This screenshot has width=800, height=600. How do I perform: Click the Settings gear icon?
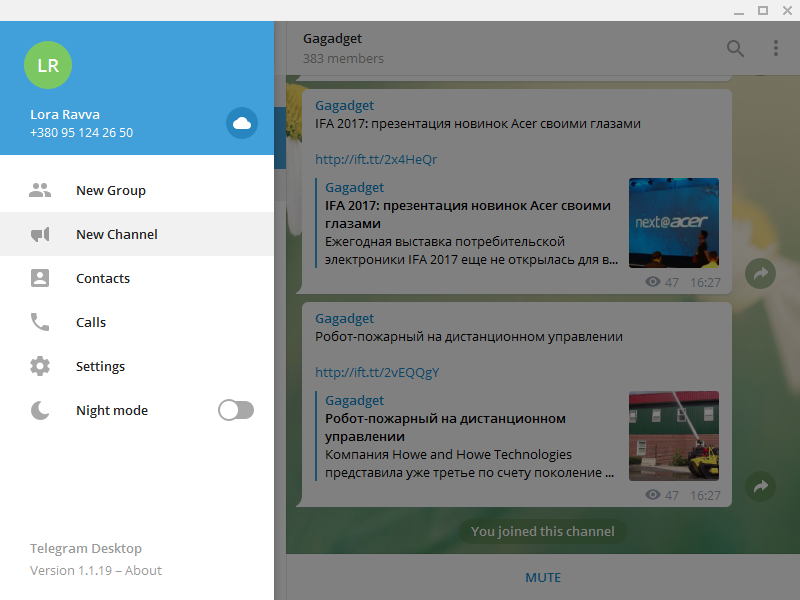pyautogui.click(x=40, y=366)
